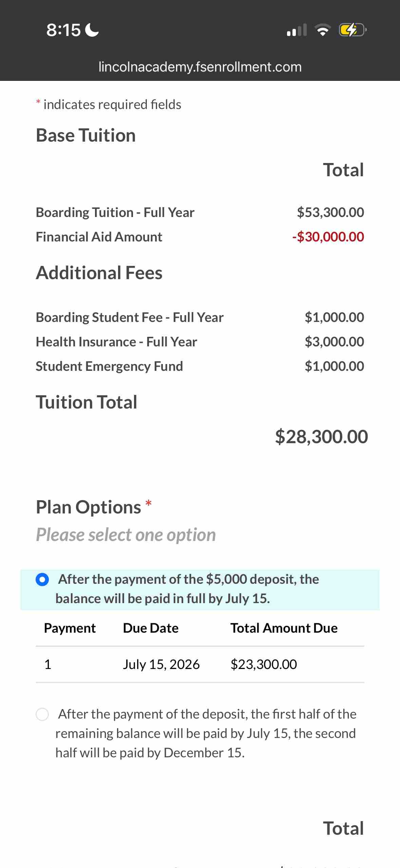Select the pay-in-full by July 15 radio option
Viewport: 400px width, 868px height.
[x=42, y=580]
